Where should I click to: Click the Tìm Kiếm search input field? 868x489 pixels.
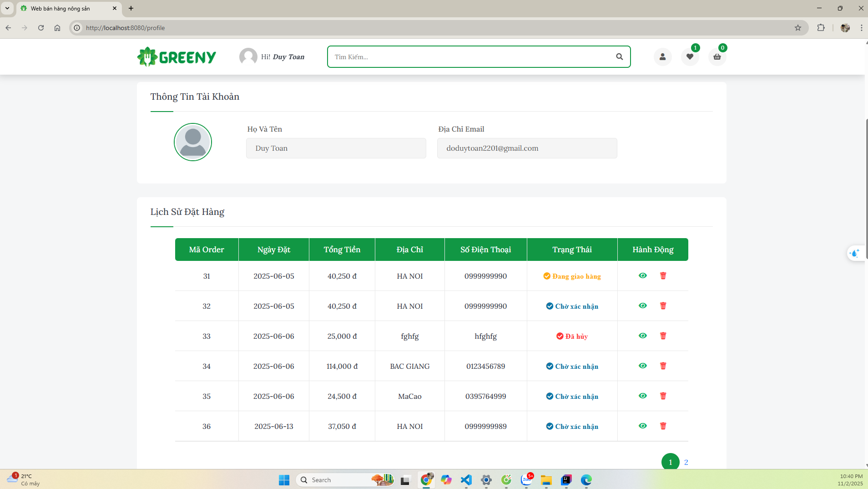tap(471, 57)
